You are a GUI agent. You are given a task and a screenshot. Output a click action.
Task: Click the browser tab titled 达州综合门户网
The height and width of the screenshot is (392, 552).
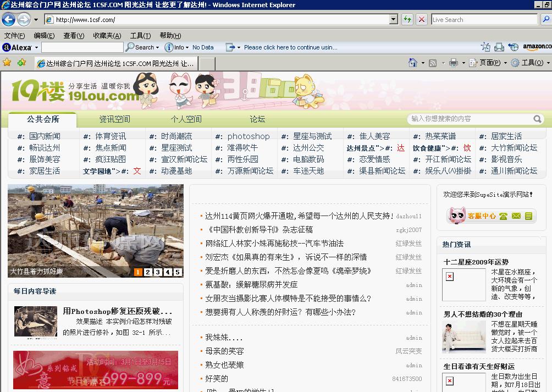pyautogui.click(x=116, y=63)
